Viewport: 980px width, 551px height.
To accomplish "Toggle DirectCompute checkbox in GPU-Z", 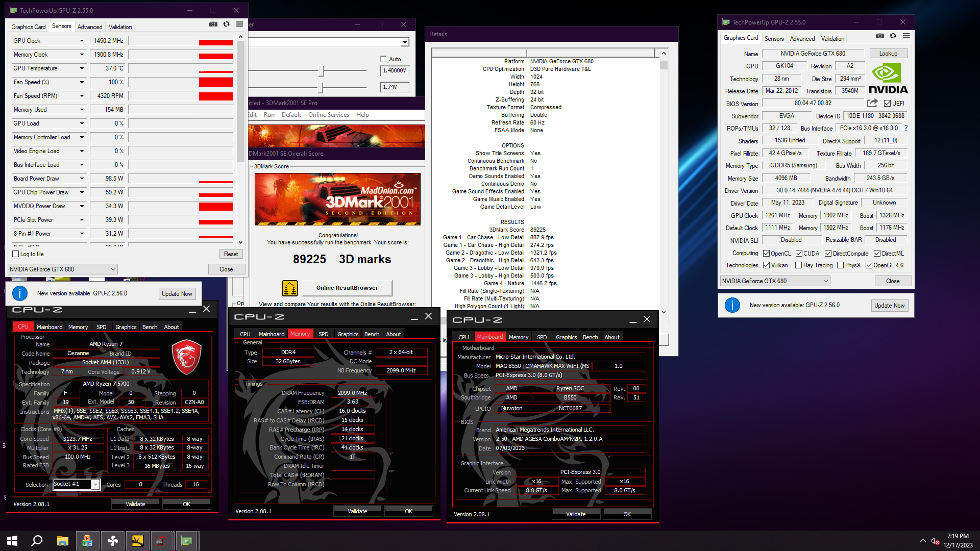I will (828, 254).
